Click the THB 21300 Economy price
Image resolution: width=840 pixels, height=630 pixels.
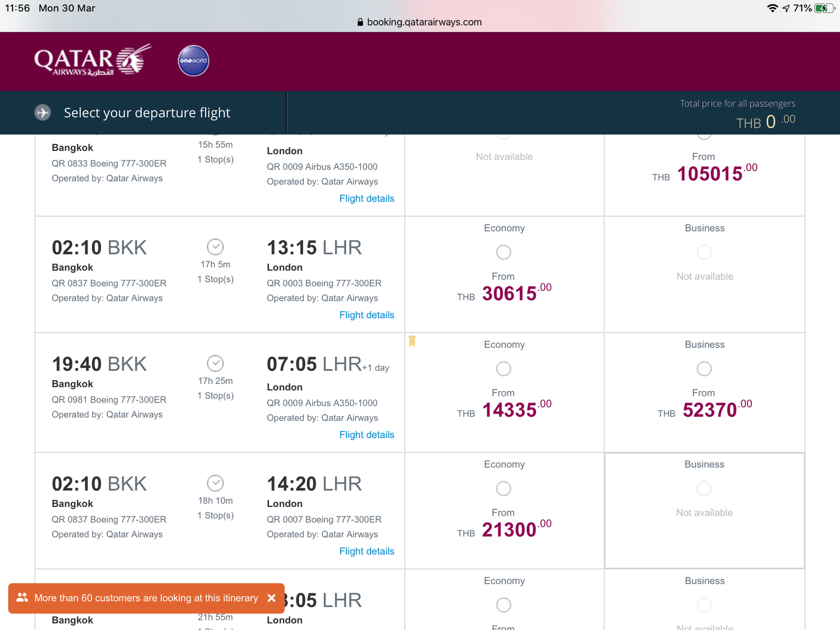(504, 529)
